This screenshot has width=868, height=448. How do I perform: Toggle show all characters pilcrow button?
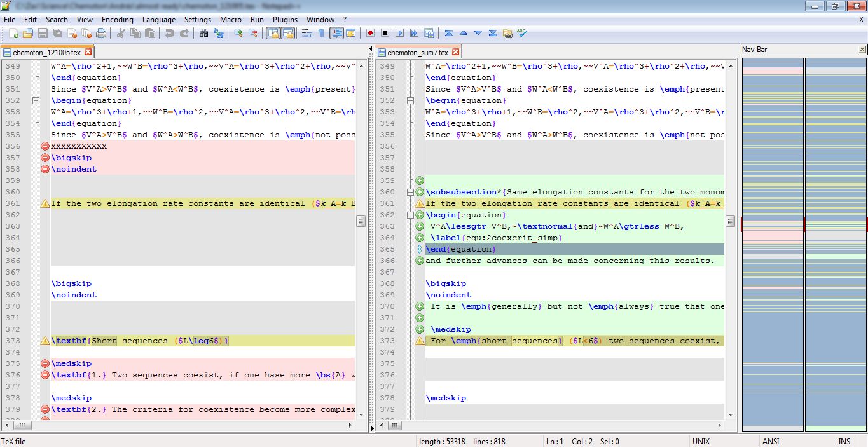321,33
